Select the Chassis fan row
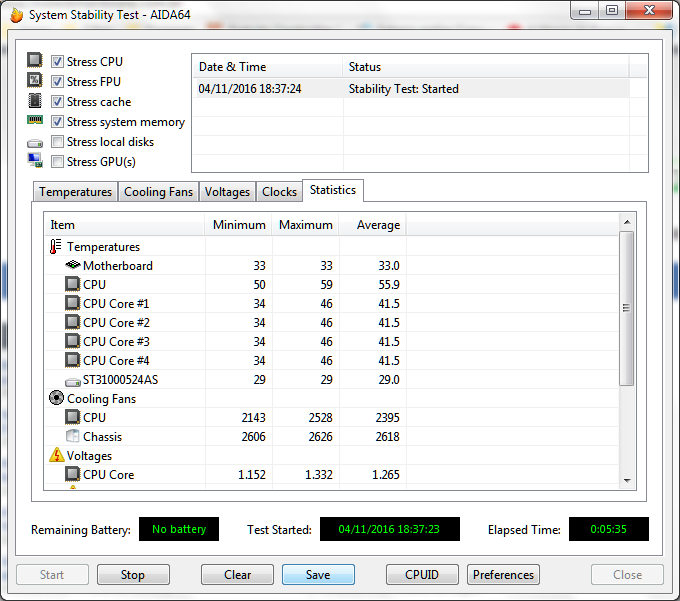The height and width of the screenshot is (601, 680). (332, 436)
